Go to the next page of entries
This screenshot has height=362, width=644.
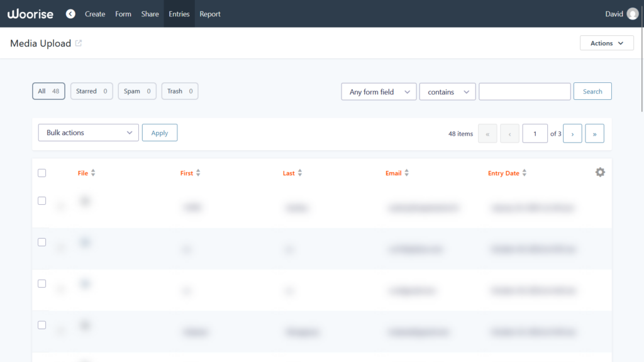point(572,133)
